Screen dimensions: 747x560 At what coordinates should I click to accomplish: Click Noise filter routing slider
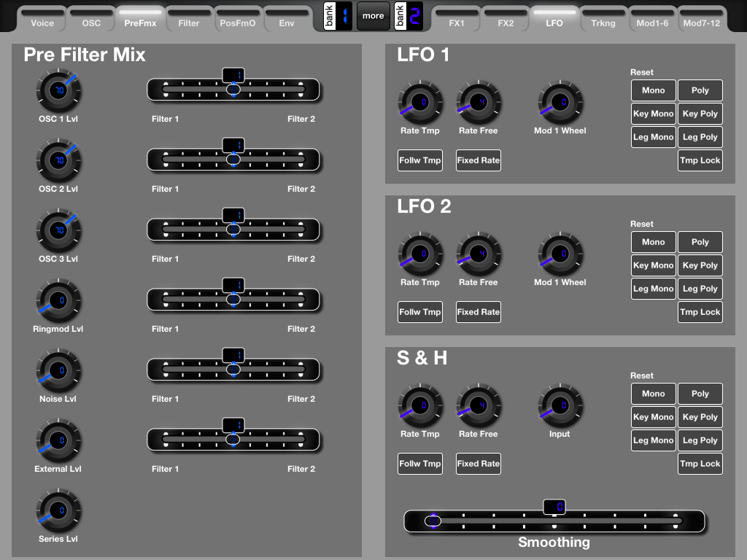[x=233, y=370]
